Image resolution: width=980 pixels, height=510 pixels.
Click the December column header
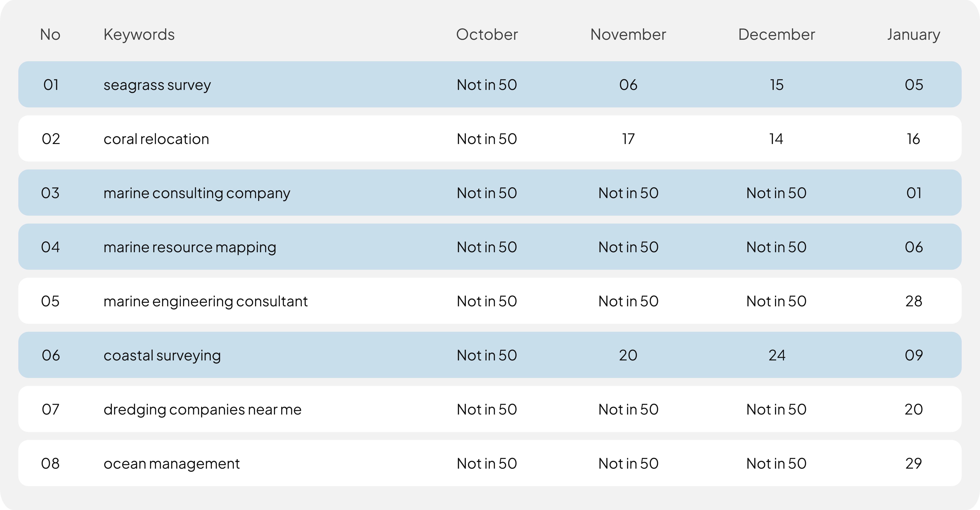[x=776, y=35]
